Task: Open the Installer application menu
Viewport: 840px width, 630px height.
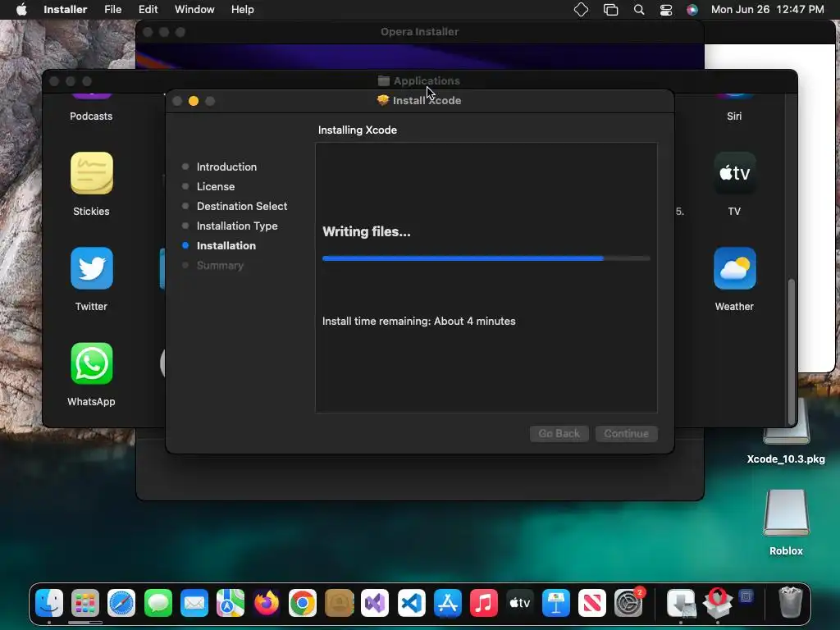Action: (66, 10)
